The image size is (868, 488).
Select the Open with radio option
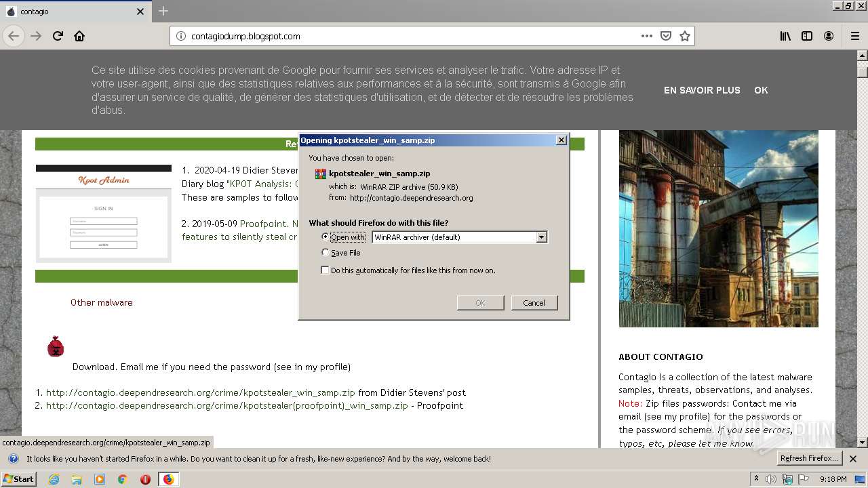point(325,237)
